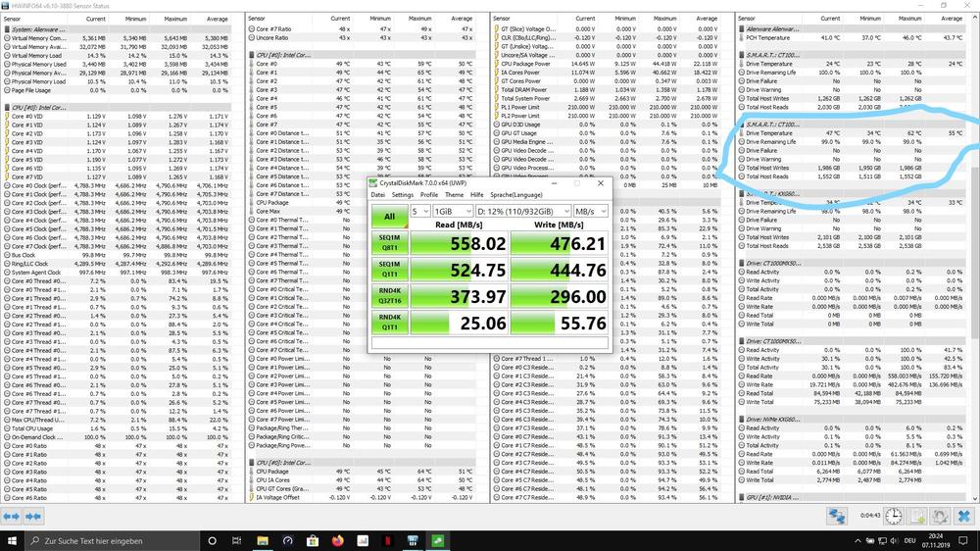Screen dimensions: 980x551
Task: Open the MB/s unit dropdown
Action: (591, 211)
